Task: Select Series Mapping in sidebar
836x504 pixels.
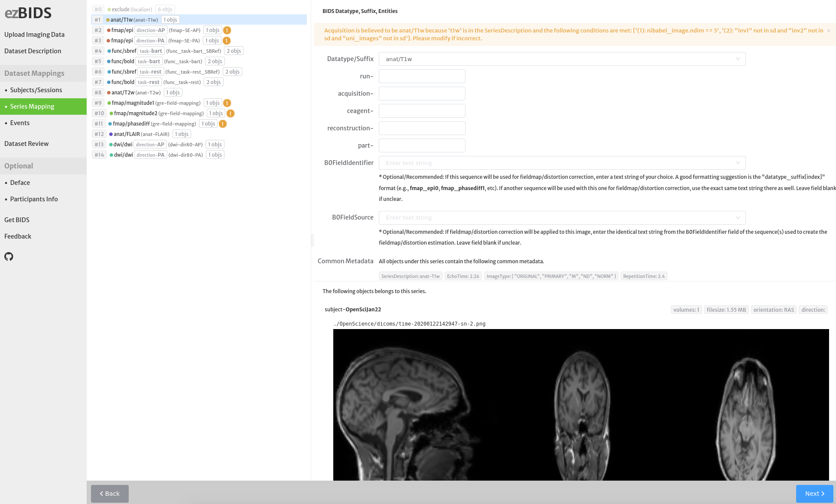Action: (x=43, y=107)
